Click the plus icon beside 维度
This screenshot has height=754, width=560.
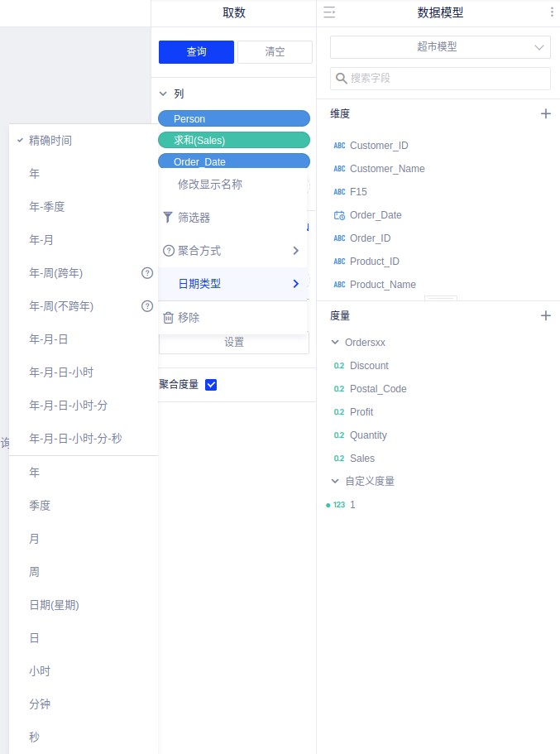click(x=545, y=114)
